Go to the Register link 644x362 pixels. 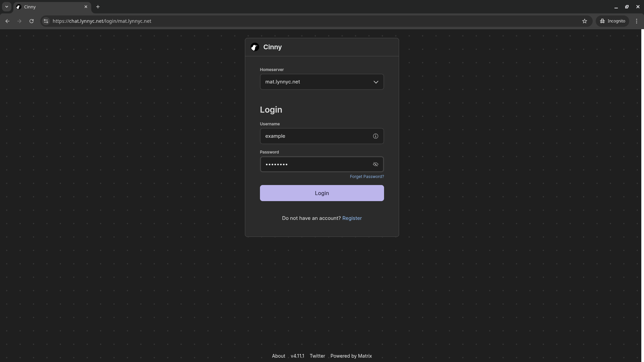pyautogui.click(x=352, y=218)
